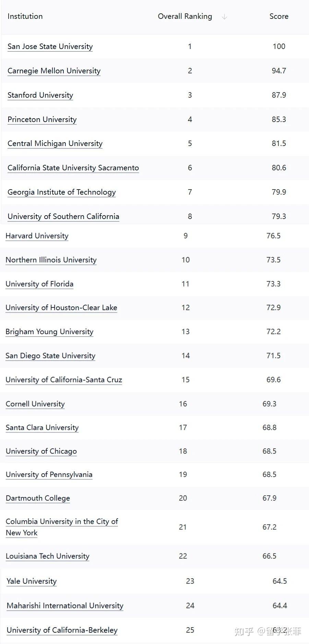Select Brigham Young University link
309x644 pixels.
point(49,332)
